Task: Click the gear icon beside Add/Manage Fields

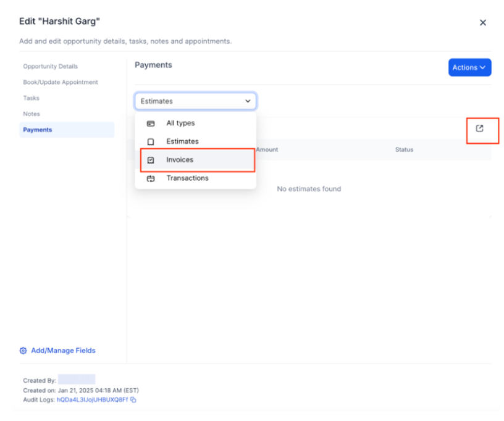Action: click(x=23, y=351)
